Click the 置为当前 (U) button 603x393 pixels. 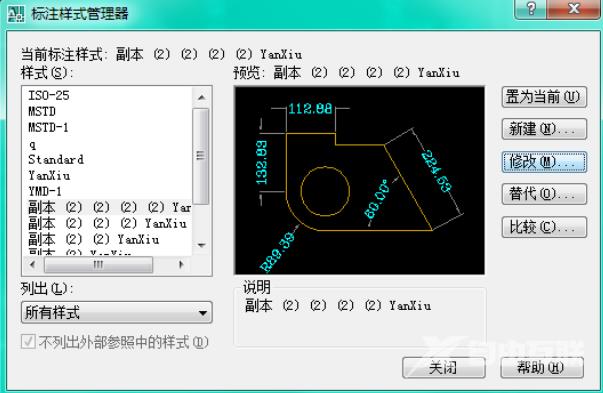click(x=544, y=97)
